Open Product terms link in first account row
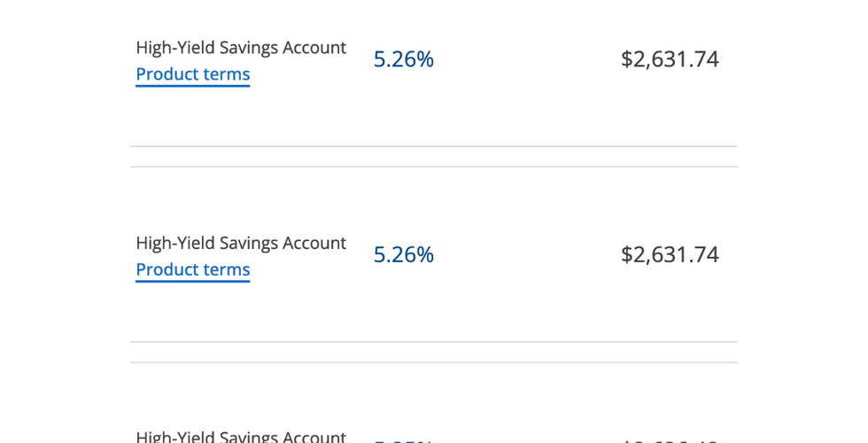This screenshot has height=443, width=868. tap(192, 74)
